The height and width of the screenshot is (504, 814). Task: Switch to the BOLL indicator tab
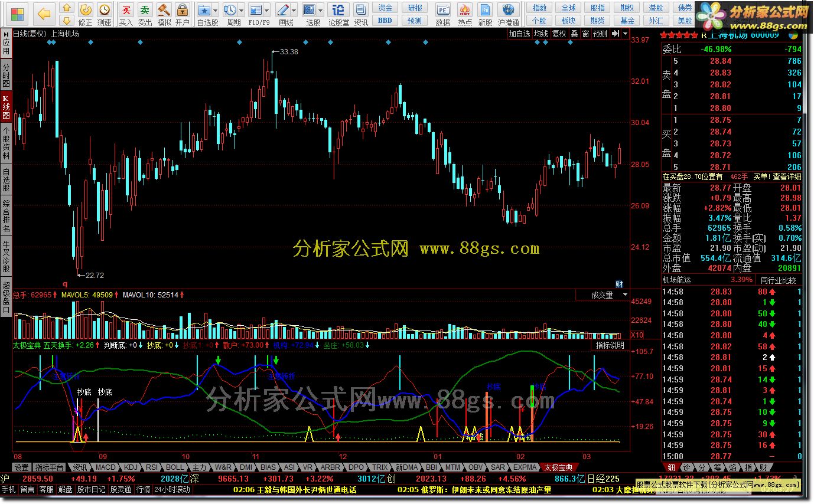[175, 467]
